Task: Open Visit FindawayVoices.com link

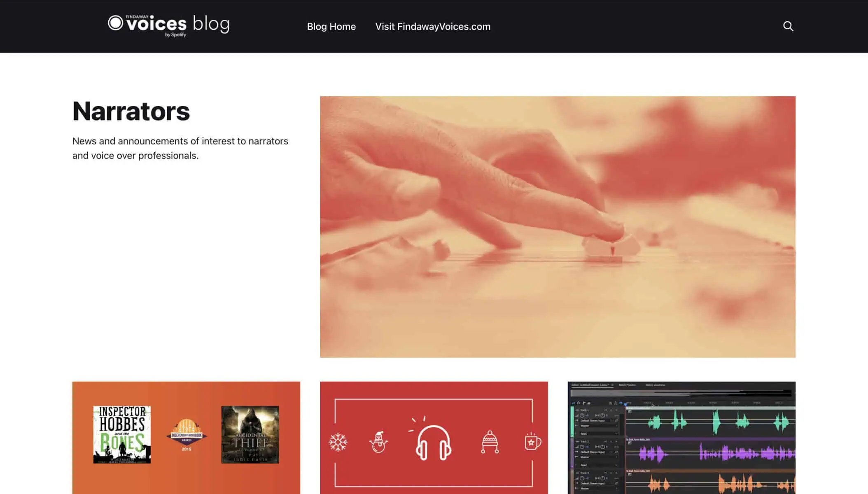Action: point(433,26)
